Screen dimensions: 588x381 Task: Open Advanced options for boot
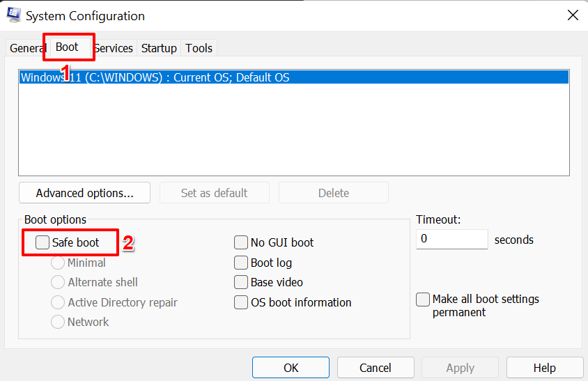tap(84, 193)
